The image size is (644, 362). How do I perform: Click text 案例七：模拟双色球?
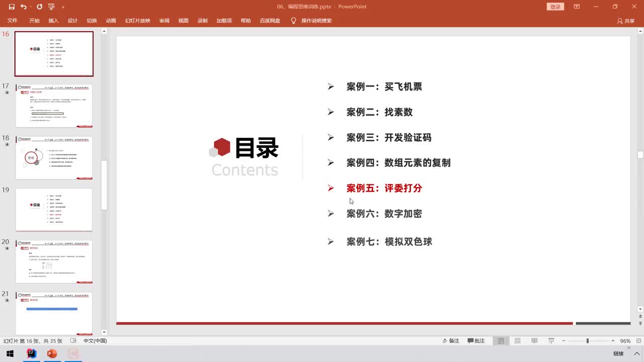(x=389, y=242)
